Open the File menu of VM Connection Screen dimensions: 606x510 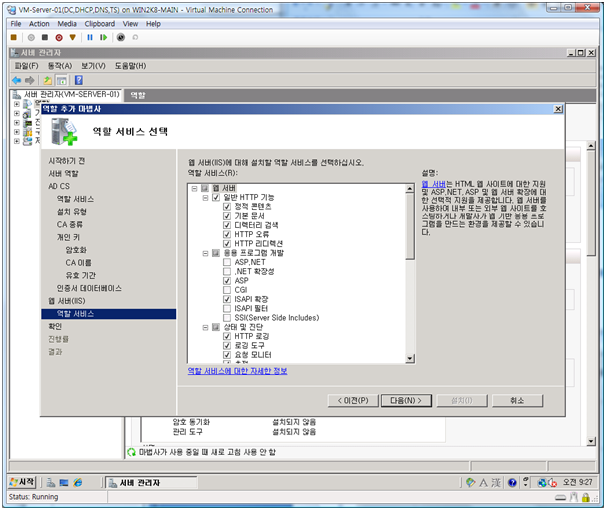pos(16,24)
